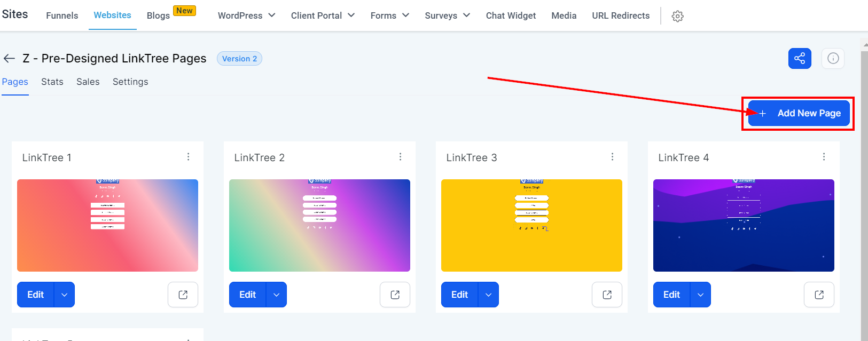Expand LinkTree 3 Edit dropdown arrow
Screen dimensions: 868x341
(488, 295)
